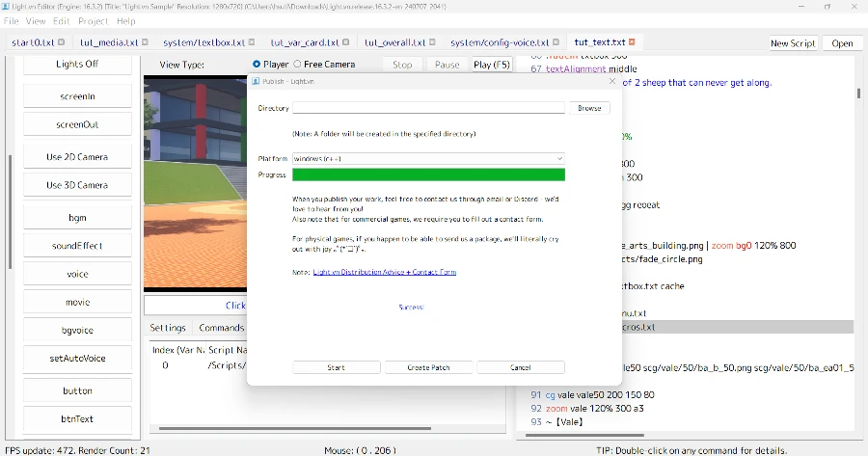Open the Light.vn Distribution Advice + Contact Form link

pyautogui.click(x=384, y=273)
